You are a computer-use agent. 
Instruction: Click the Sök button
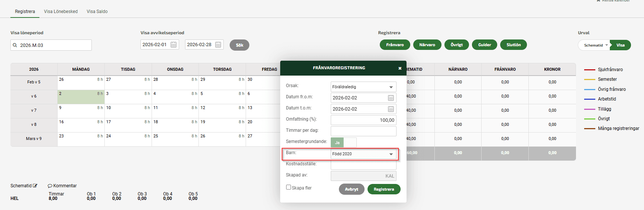pyautogui.click(x=239, y=45)
